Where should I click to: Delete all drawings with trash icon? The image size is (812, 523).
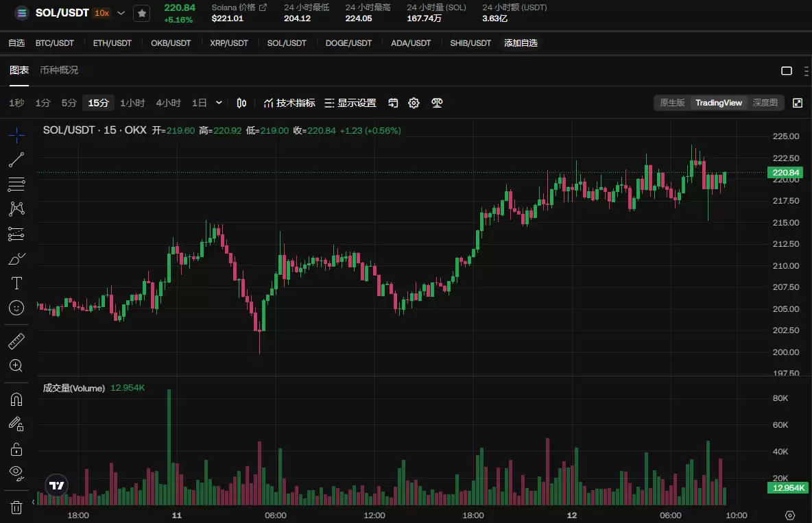16,507
